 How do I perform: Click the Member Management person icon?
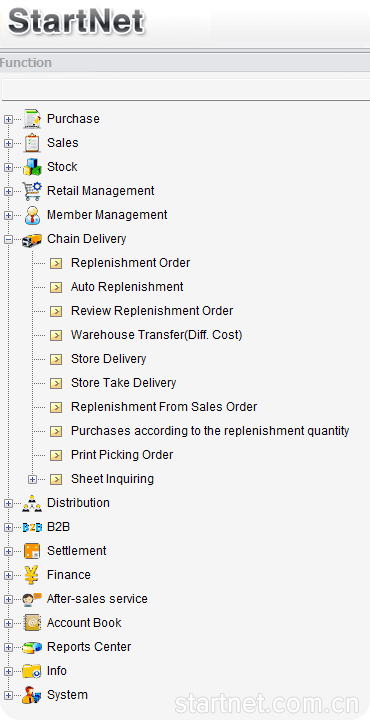pyautogui.click(x=32, y=215)
